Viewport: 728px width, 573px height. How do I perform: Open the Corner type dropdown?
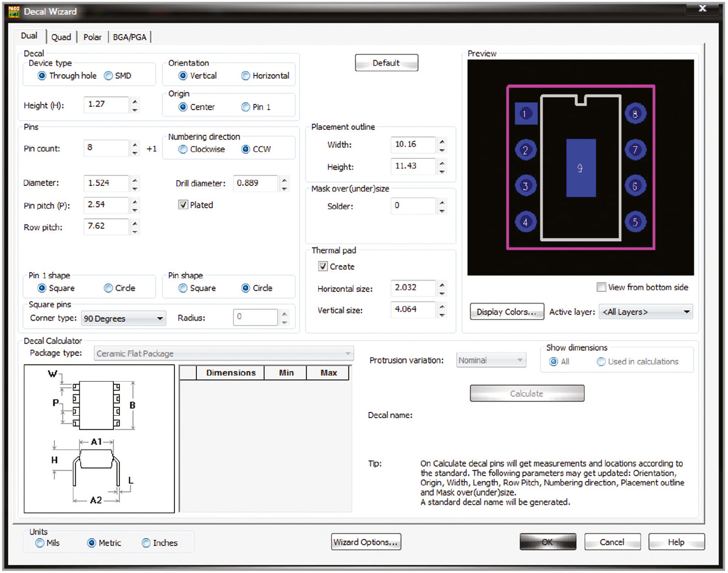pos(160,318)
